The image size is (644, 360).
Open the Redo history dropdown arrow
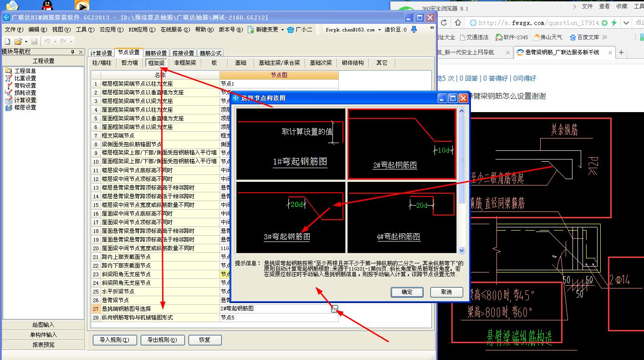70,42
